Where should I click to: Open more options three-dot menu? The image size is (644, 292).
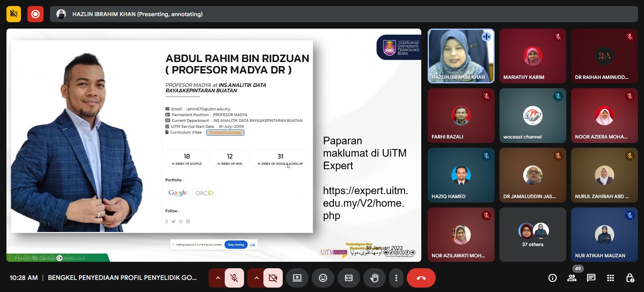[x=396, y=278]
